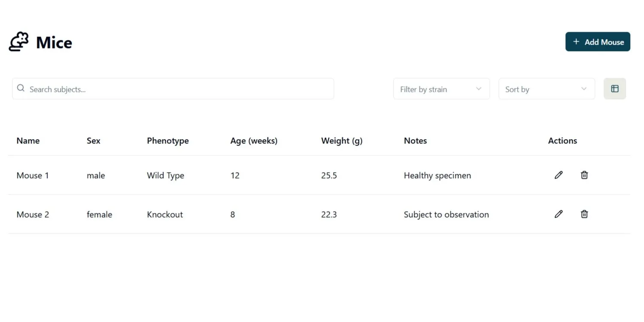Click the pencil edit icon for Mouse 2

point(558,214)
